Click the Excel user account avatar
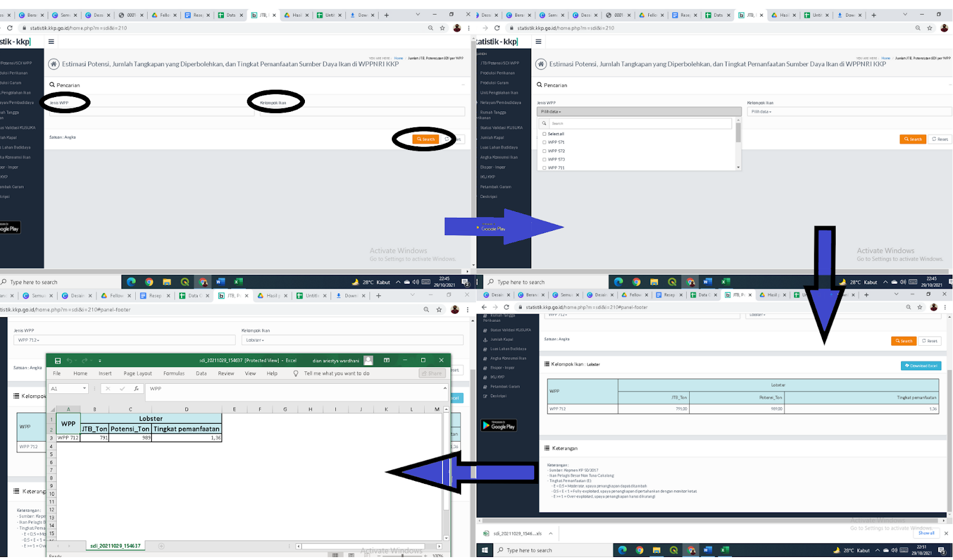The image size is (953, 560). [x=368, y=360]
